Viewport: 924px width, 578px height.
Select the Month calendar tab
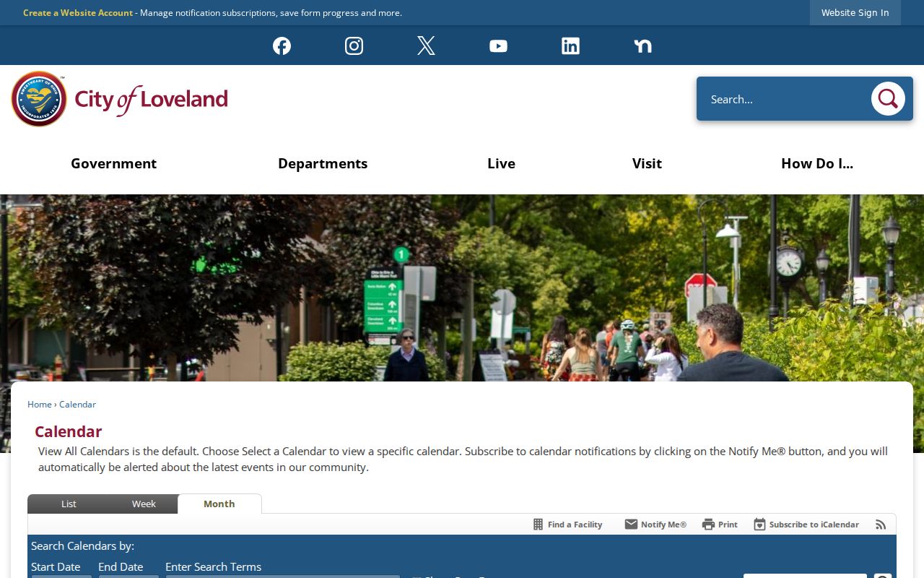pos(219,504)
